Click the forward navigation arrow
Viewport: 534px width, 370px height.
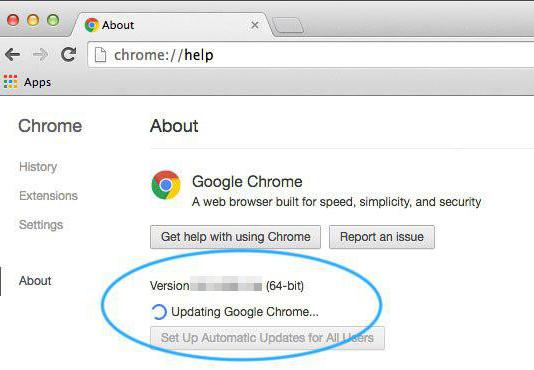click(41, 55)
